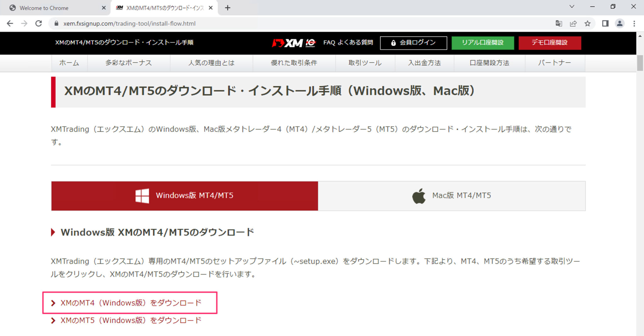This screenshot has height=336, width=644.
Task: Open 口座開設方法 menu item
Action: click(x=489, y=63)
